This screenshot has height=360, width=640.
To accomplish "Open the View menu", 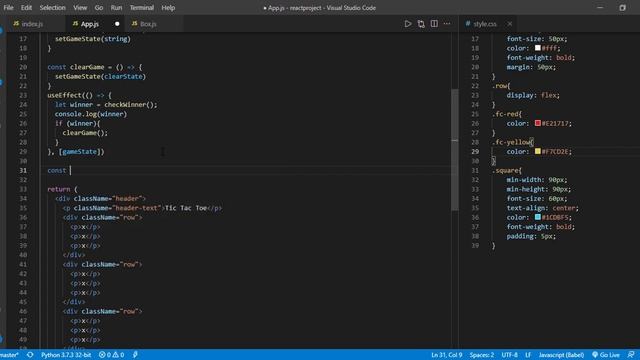I will pos(80,7).
